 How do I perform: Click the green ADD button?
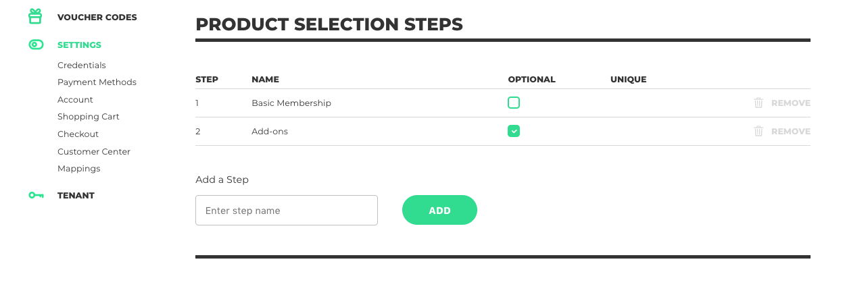[x=439, y=211]
